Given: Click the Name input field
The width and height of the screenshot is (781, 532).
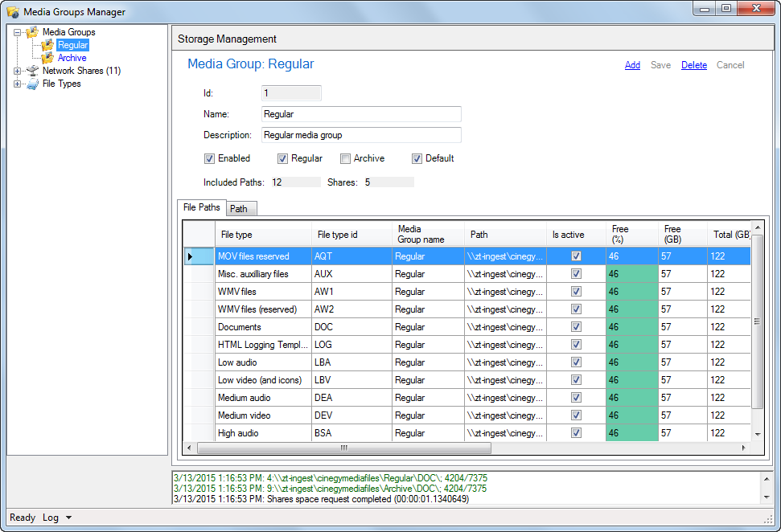Looking at the screenshot, I should tap(361, 114).
